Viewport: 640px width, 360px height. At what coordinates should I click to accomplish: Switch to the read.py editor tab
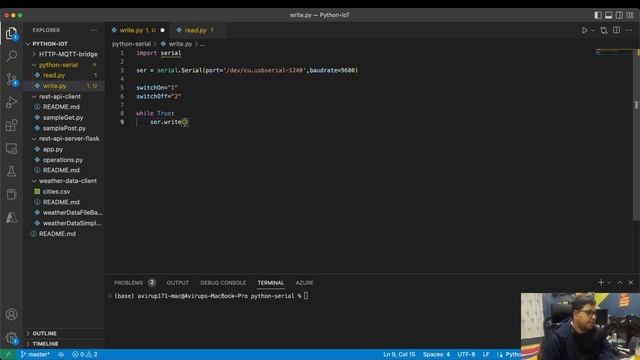click(198, 30)
